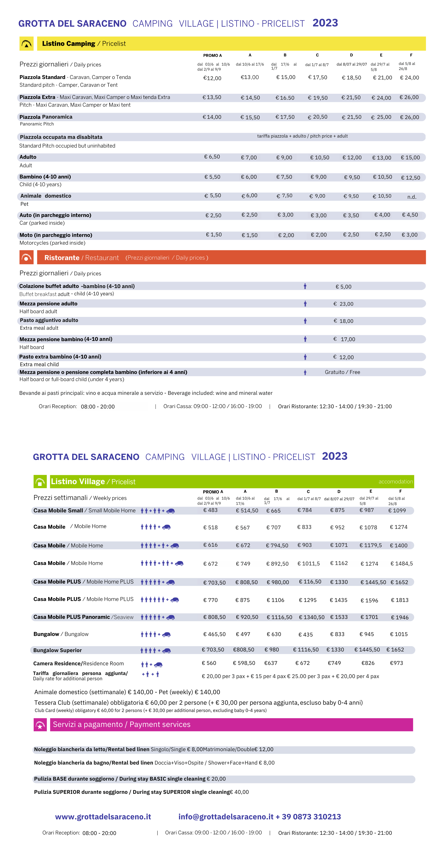Click the Piazzola Panoramica € 26,00 price
This screenshot has width=440, height=868.
(409, 117)
